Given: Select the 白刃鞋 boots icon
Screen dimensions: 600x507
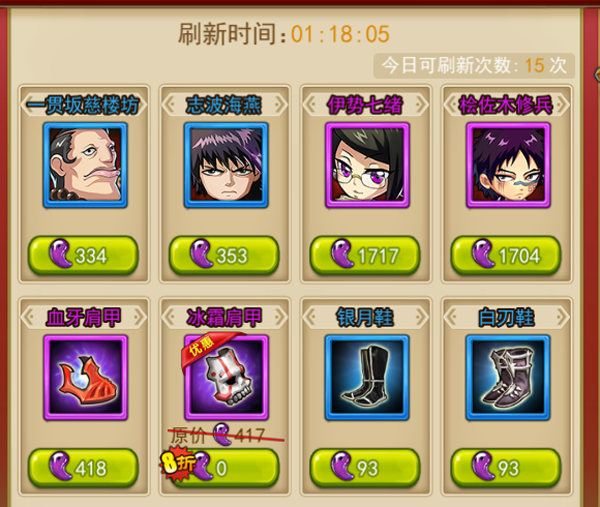Looking at the screenshot, I should pyautogui.click(x=508, y=377).
